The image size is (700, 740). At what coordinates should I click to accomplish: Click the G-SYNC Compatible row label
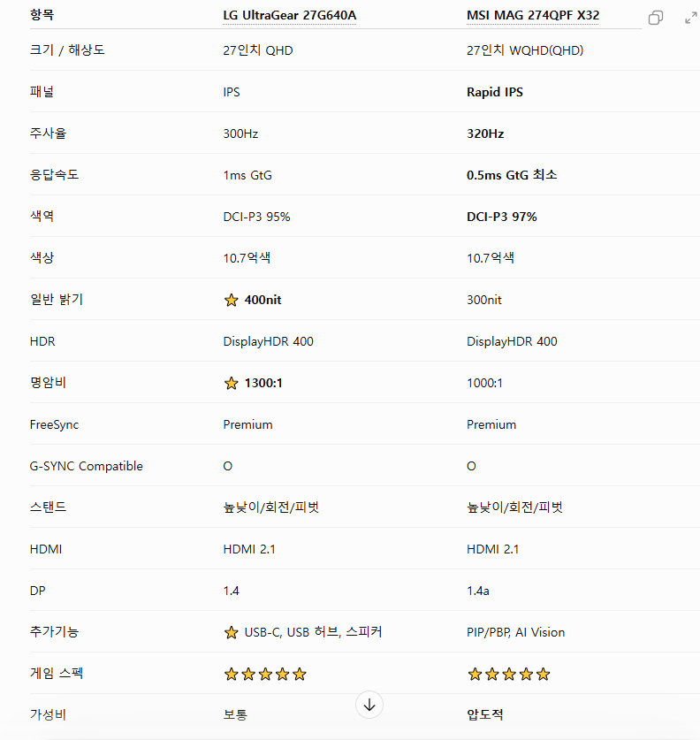click(87, 466)
